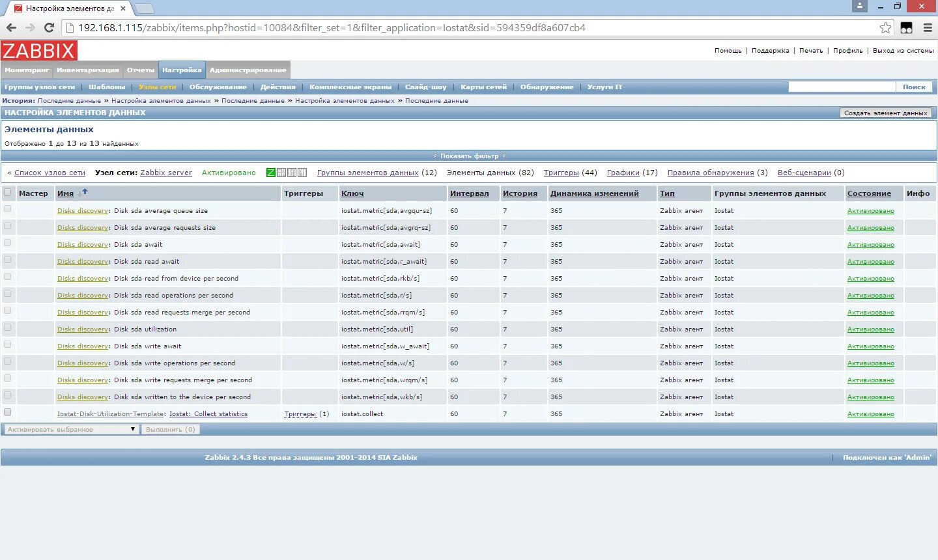Open the Графики (17) link
This screenshot has height=560, width=938.
[x=623, y=173]
